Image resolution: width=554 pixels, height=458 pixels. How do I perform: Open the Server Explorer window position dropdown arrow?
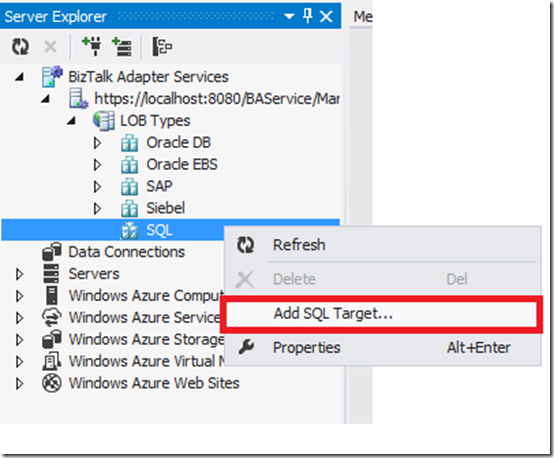pyautogui.click(x=289, y=16)
